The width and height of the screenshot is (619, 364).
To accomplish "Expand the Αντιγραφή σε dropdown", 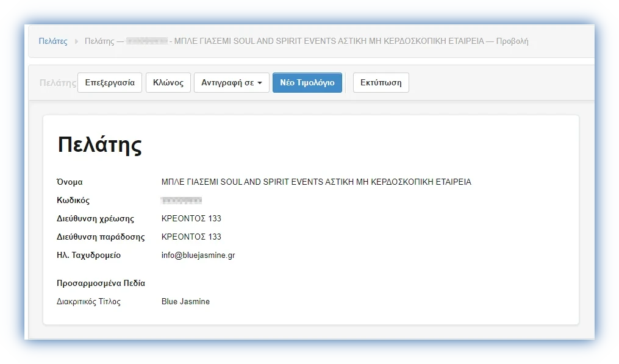I will [231, 83].
